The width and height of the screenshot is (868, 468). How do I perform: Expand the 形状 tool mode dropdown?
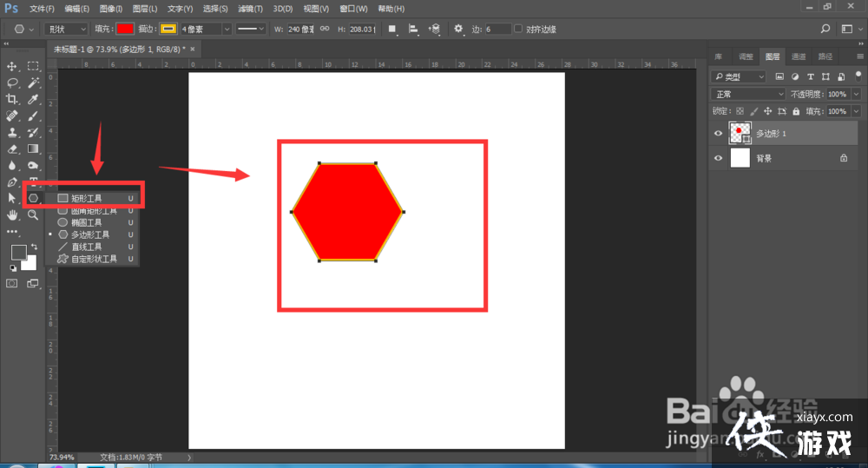click(67, 29)
